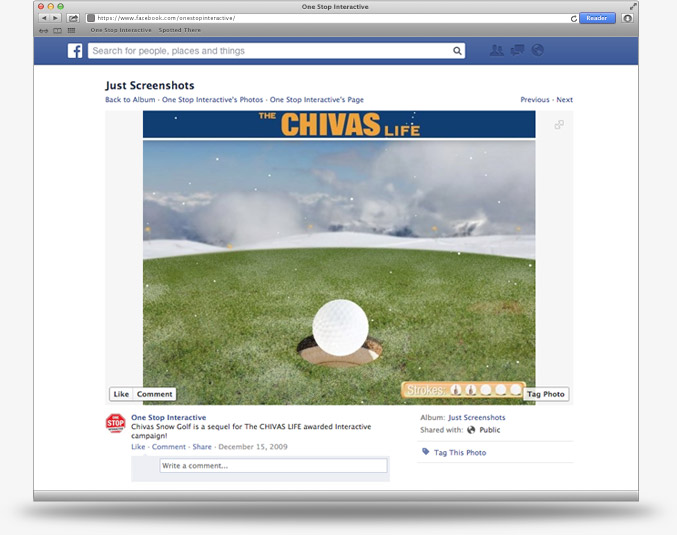Click in the Write a comment field
The width and height of the screenshot is (677, 535).
click(x=272, y=466)
